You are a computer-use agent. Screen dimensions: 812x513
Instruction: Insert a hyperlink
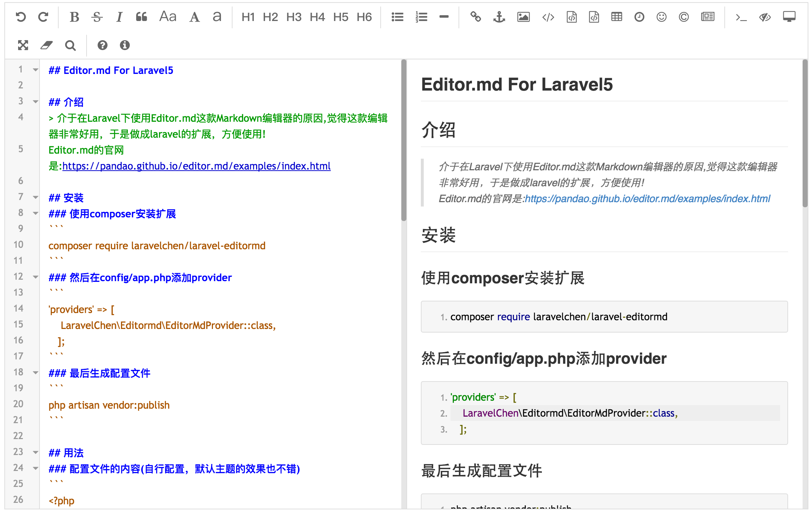coord(476,17)
